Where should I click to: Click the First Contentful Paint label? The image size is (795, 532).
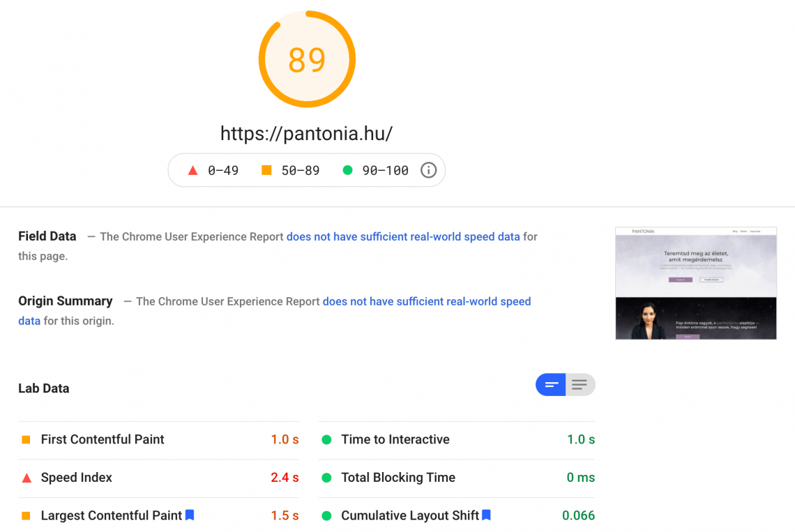pyautogui.click(x=103, y=439)
